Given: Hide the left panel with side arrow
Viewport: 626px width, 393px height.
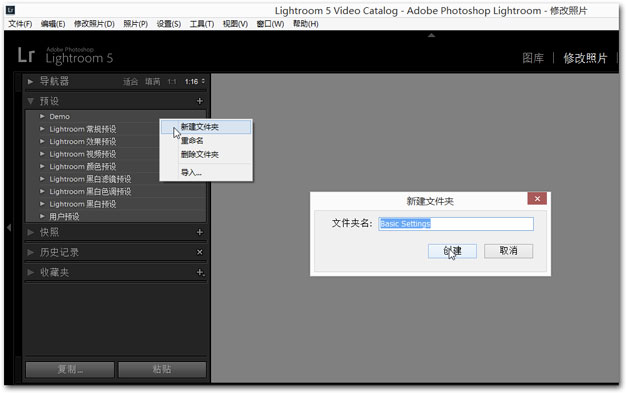Looking at the screenshot, I should click(x=9, y=228).
